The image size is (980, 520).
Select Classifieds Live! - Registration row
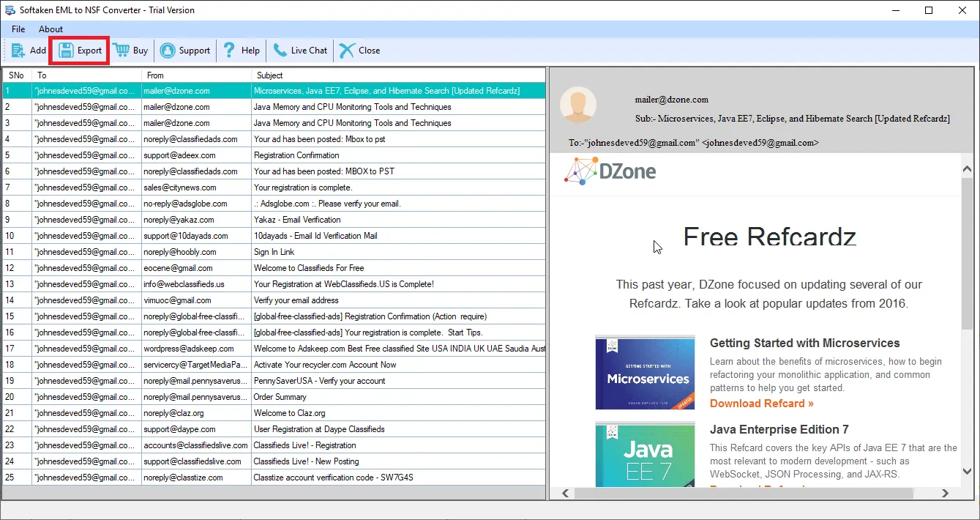pyautogui.click(x=274, y=445)
